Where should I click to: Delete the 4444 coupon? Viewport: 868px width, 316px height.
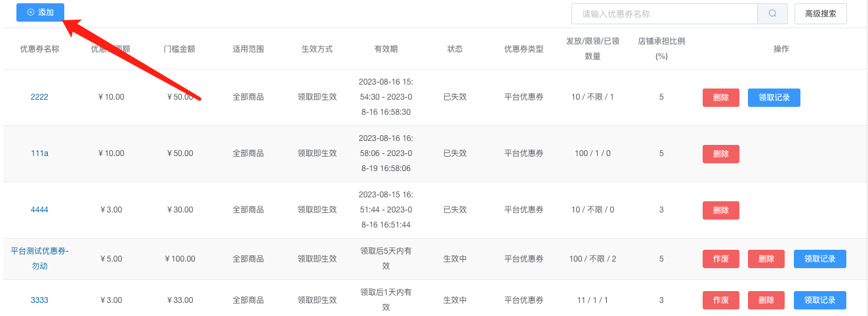coord(720,210)
